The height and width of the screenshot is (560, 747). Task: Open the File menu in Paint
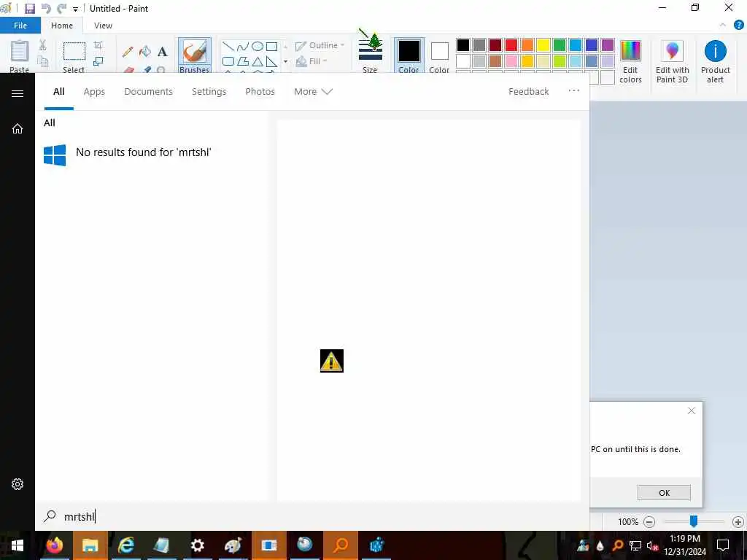20,26
